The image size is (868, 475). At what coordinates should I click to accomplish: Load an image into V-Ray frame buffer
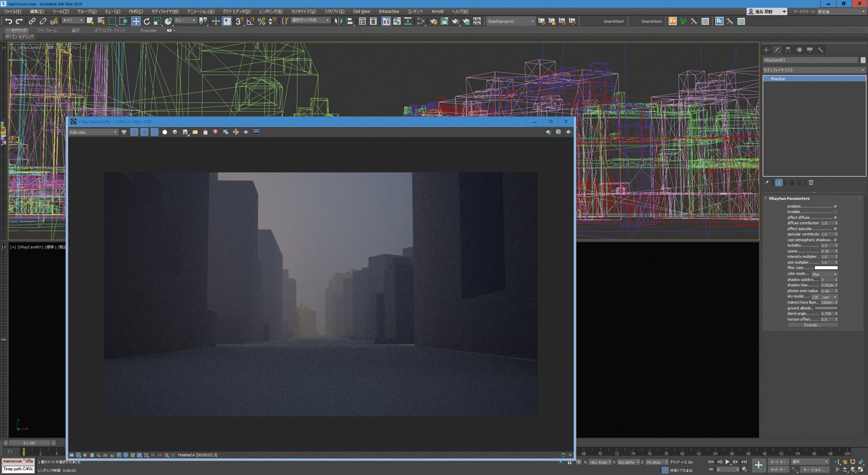tap(195, 132)
